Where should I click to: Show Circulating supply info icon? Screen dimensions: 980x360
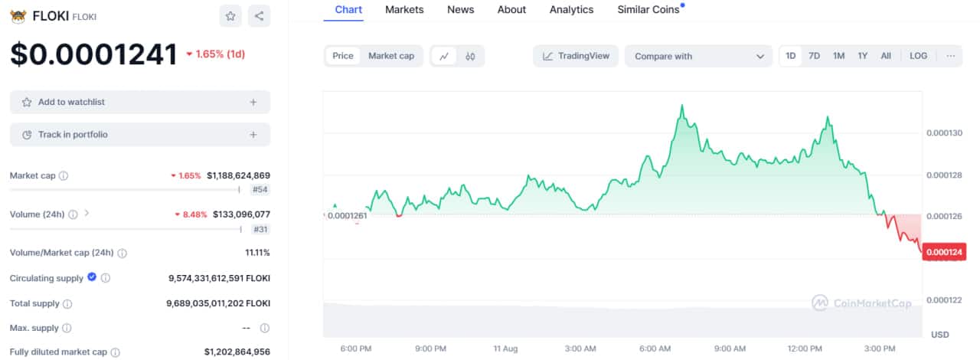click(106, 278)
